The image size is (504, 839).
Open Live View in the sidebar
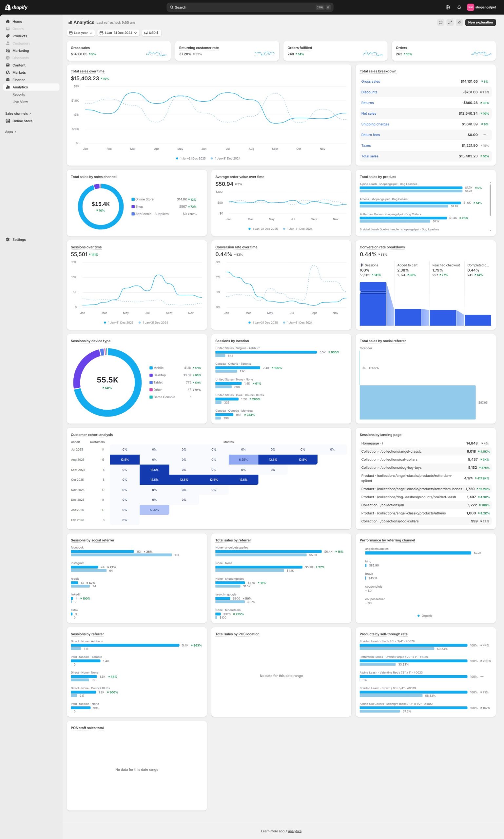tap(20, 102)
